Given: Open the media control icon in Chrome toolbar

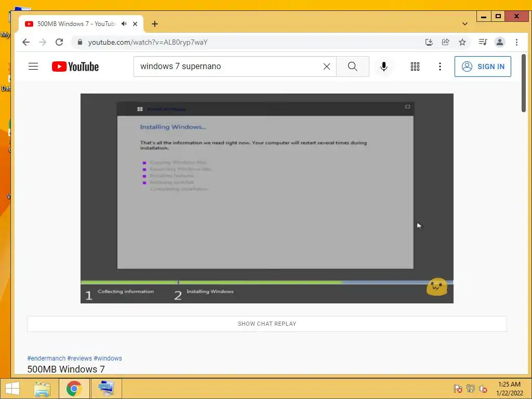Looking at the screenshot, I should point(483,42).
